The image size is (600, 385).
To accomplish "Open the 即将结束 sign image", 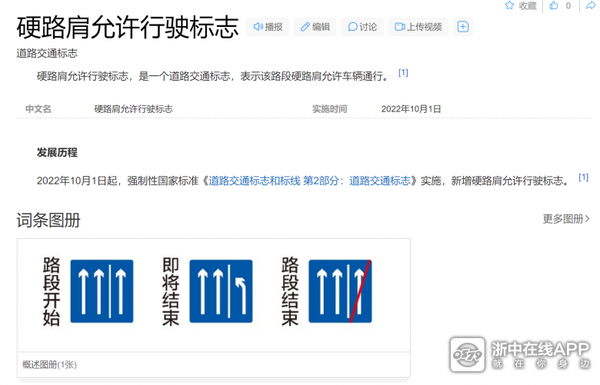I will 221,291.
